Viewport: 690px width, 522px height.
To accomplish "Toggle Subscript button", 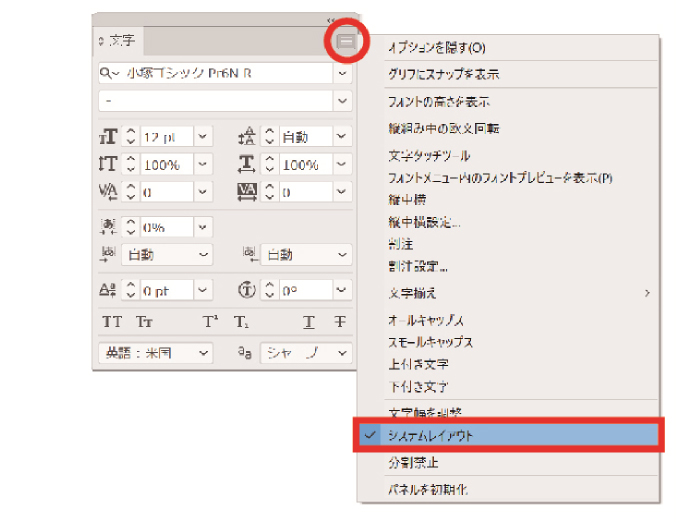I will click(241, 322).
